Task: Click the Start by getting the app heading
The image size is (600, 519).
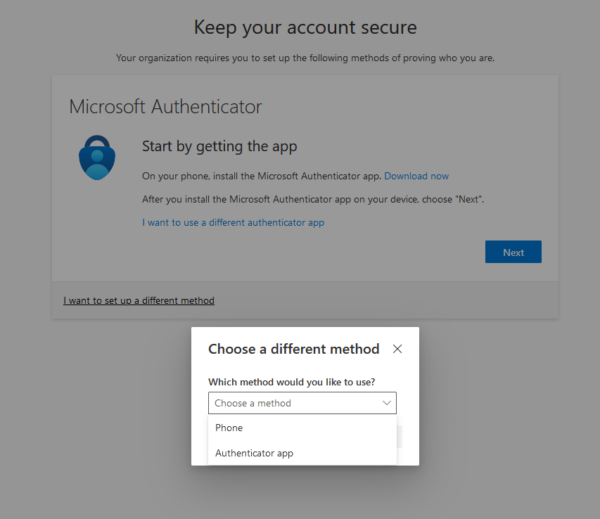Action: pyautogui.click(x=220, y=147)
